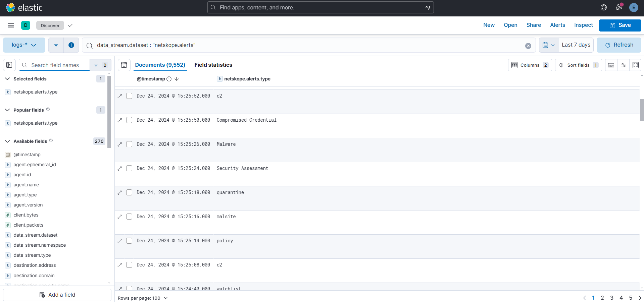Open the date quick menu calendar icon
The width and height of the screenshot is (644, 302).
549,45
